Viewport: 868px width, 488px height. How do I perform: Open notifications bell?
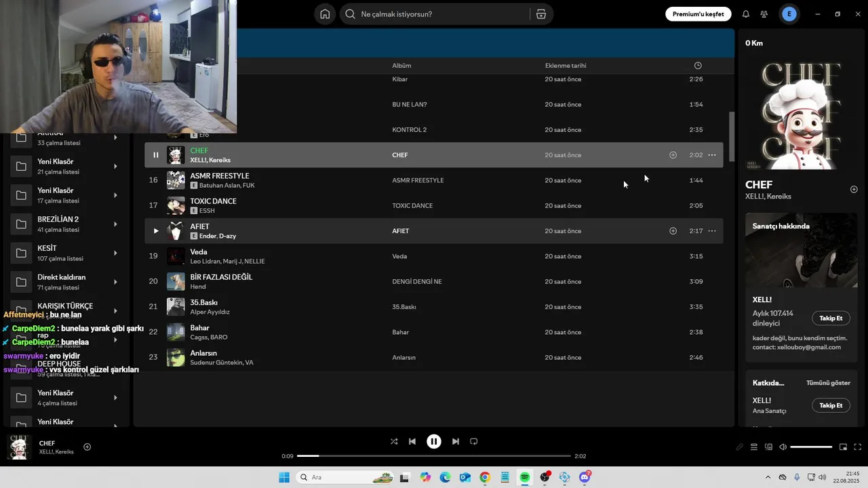point(746,14)
